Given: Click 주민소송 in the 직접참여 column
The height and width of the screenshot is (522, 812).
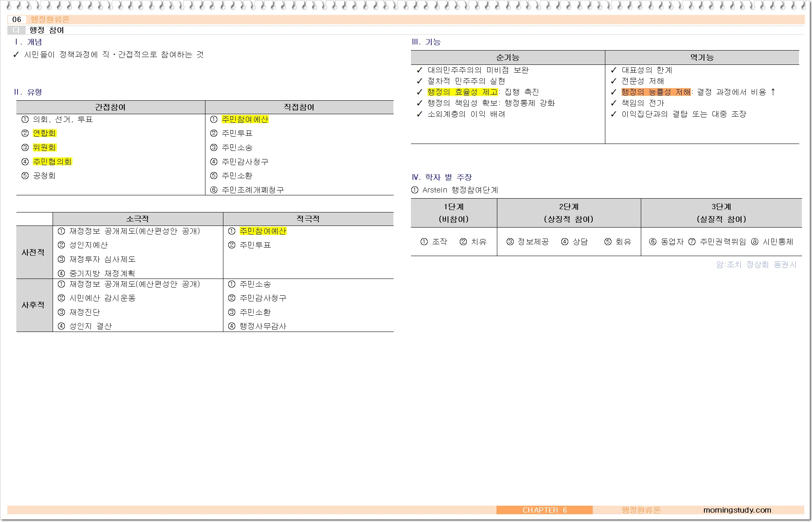Looking at the screenshot, I should 237,148.
